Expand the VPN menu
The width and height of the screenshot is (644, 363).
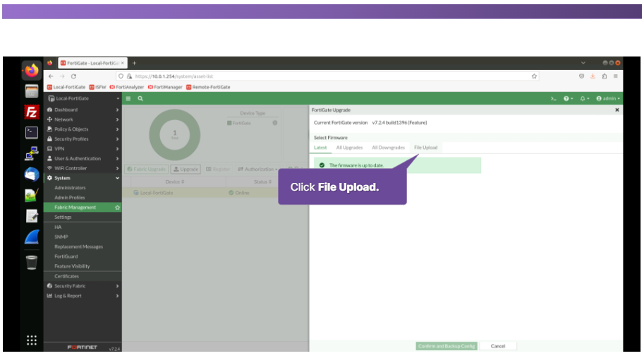coord(83,149)
